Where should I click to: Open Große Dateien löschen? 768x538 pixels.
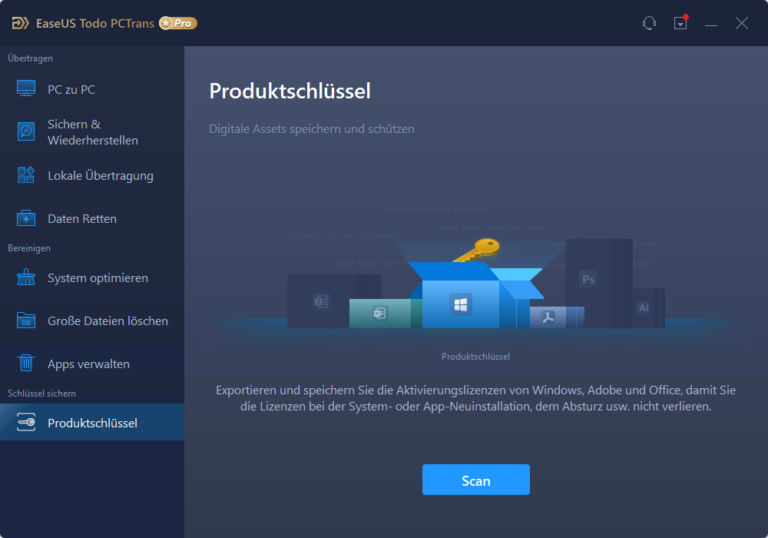pyautogui.click(x=92, y=321)
